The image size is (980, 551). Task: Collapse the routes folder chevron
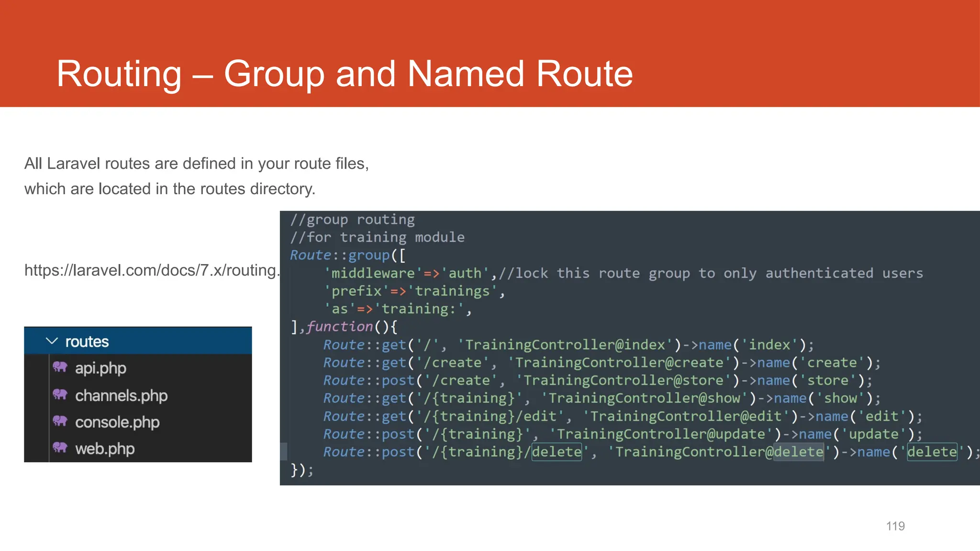click(x=52, y=341)
